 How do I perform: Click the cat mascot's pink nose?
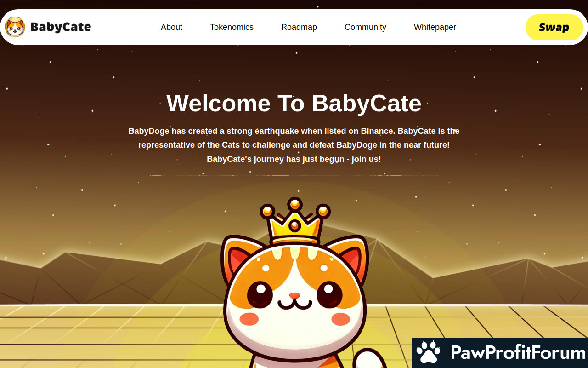294,295
